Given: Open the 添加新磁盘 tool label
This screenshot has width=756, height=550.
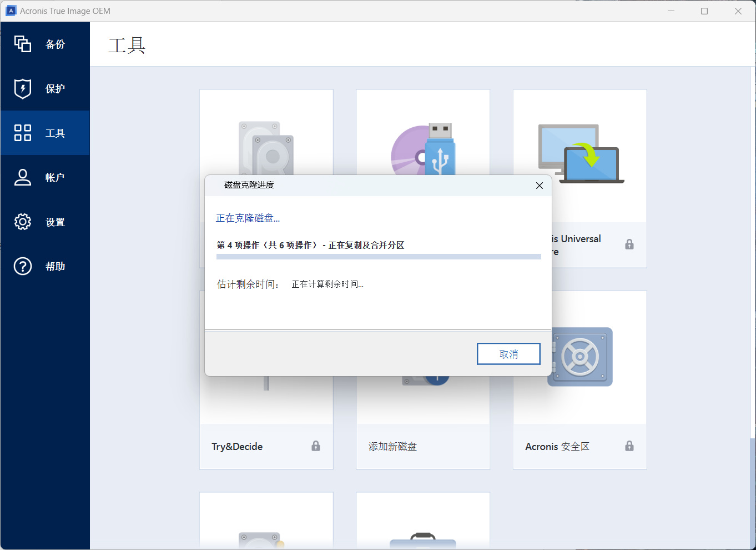Looking at the screenshot, I should (392, 447).
